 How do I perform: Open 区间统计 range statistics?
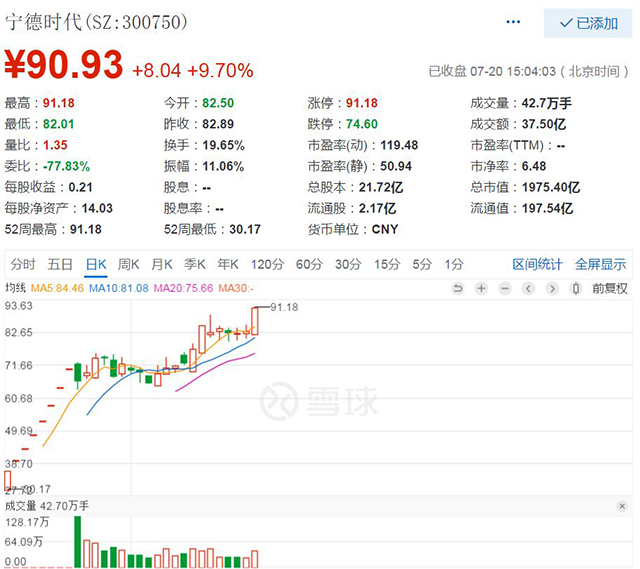[x=538, y=264]
